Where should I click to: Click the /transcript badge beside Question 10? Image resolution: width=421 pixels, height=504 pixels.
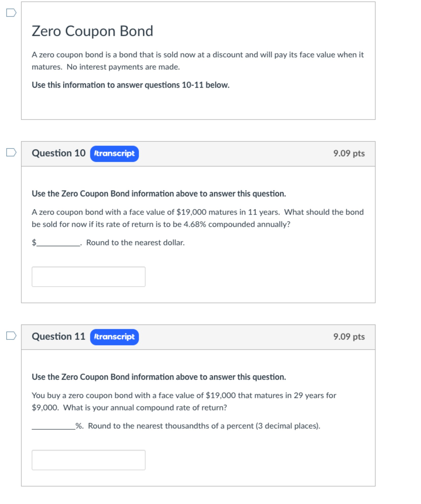point(115,153)
